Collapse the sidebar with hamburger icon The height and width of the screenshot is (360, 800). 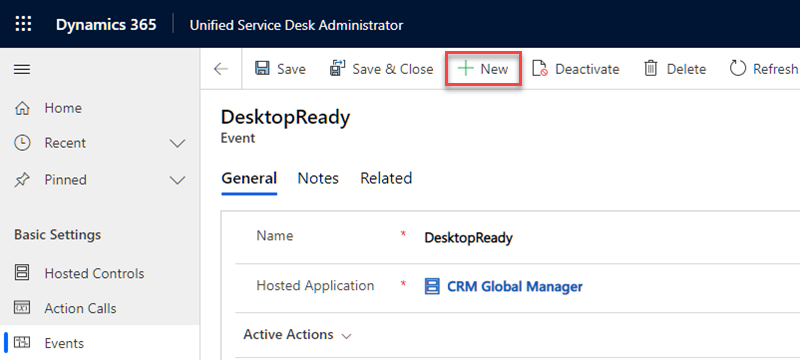22,69
